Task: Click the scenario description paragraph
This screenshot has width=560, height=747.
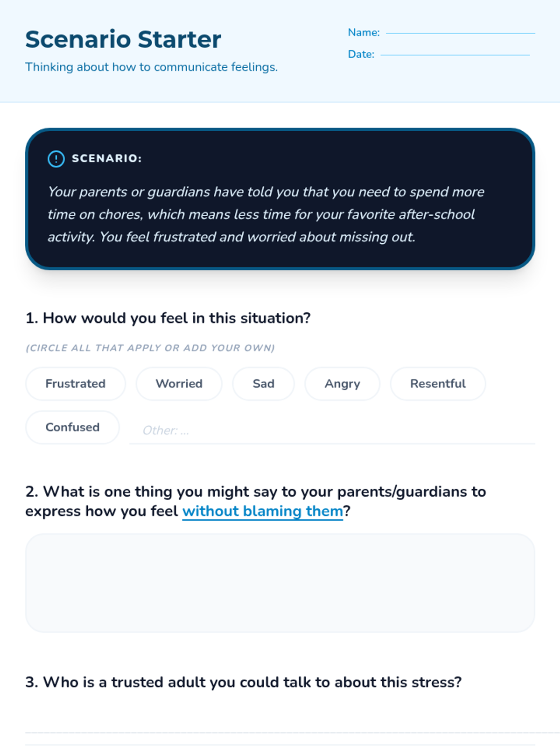Action: coord(266,214)
